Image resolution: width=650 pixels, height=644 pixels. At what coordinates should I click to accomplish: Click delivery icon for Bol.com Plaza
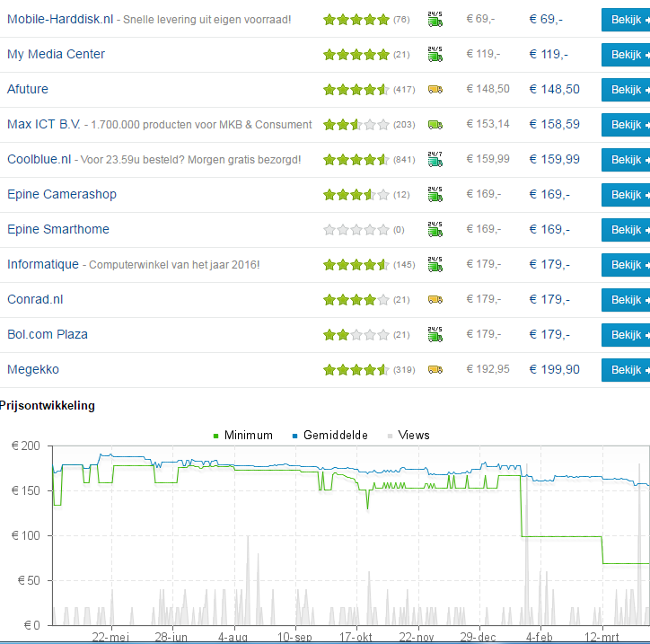[435, 334]
